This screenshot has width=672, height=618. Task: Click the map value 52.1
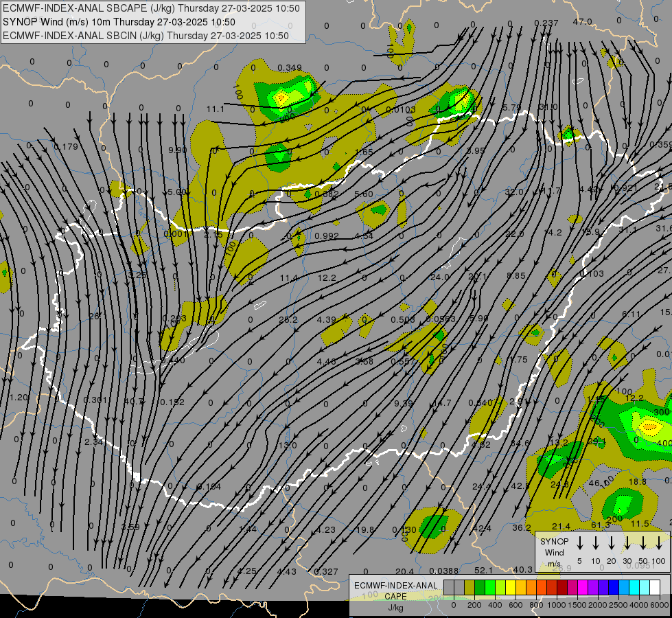[x=483, y=570]
